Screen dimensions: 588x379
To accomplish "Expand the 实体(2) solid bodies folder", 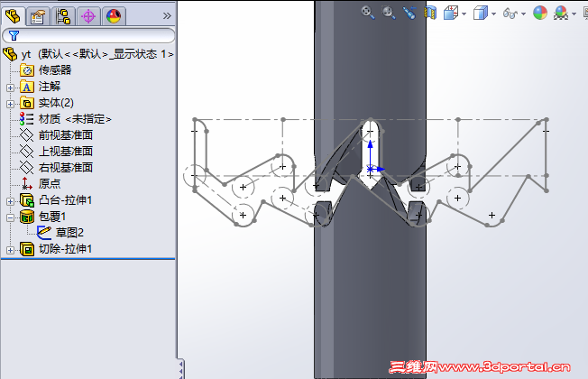I will point(10,104).
